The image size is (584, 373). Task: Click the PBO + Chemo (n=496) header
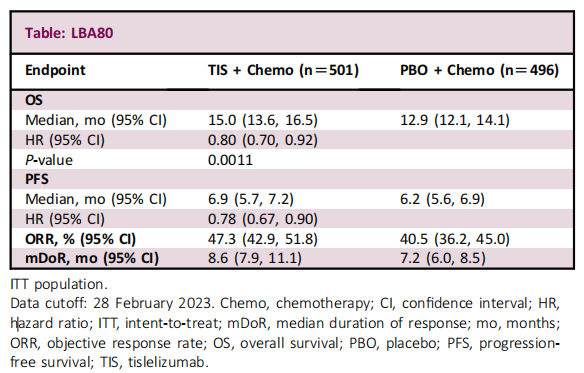[x=479, y=70]
